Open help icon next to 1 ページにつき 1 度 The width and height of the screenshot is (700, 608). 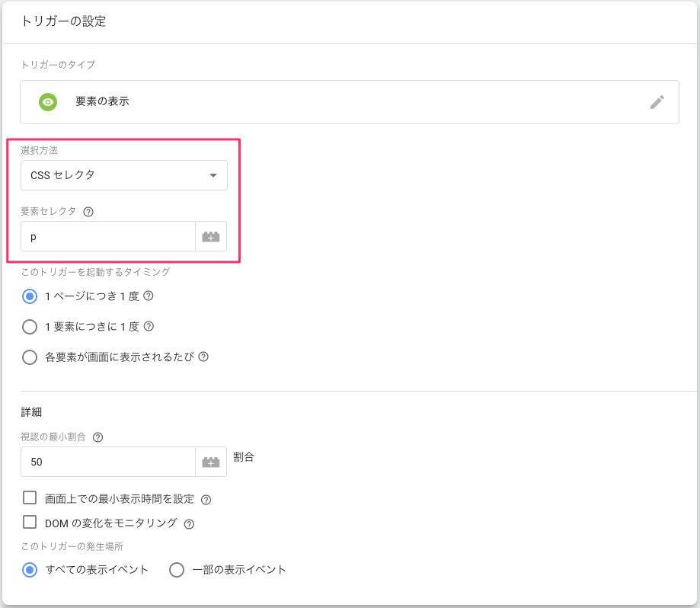coord(149,296)
